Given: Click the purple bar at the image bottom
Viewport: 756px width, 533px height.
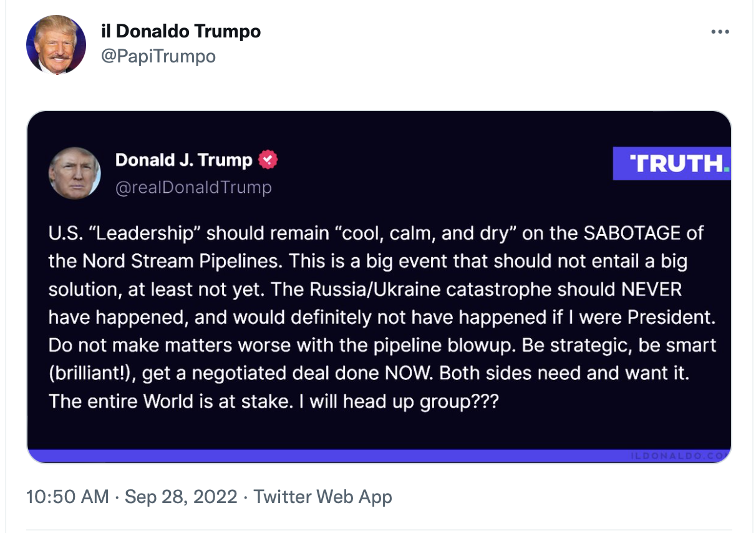Looking at the screenshot, I should 379,456.
